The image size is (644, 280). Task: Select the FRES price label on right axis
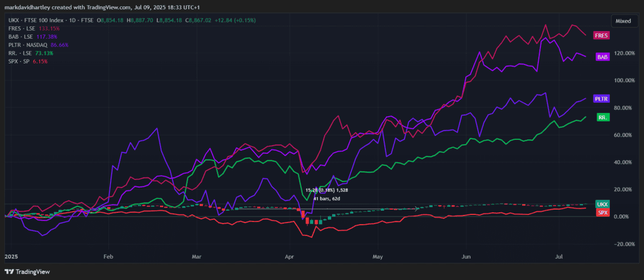click(x=601, y=35)
